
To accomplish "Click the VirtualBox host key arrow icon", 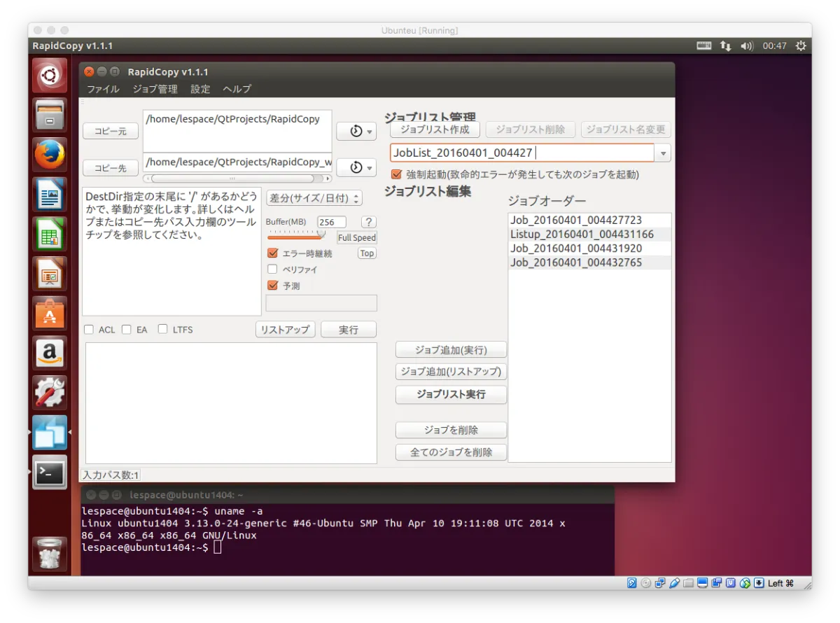I will click(x=759, y=582).
